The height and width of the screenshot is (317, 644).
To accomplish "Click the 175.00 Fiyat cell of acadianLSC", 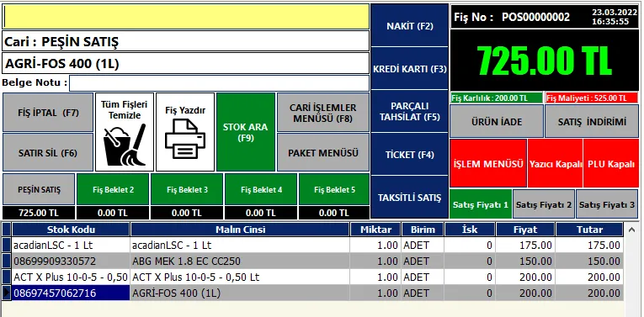I will (525, 245).
